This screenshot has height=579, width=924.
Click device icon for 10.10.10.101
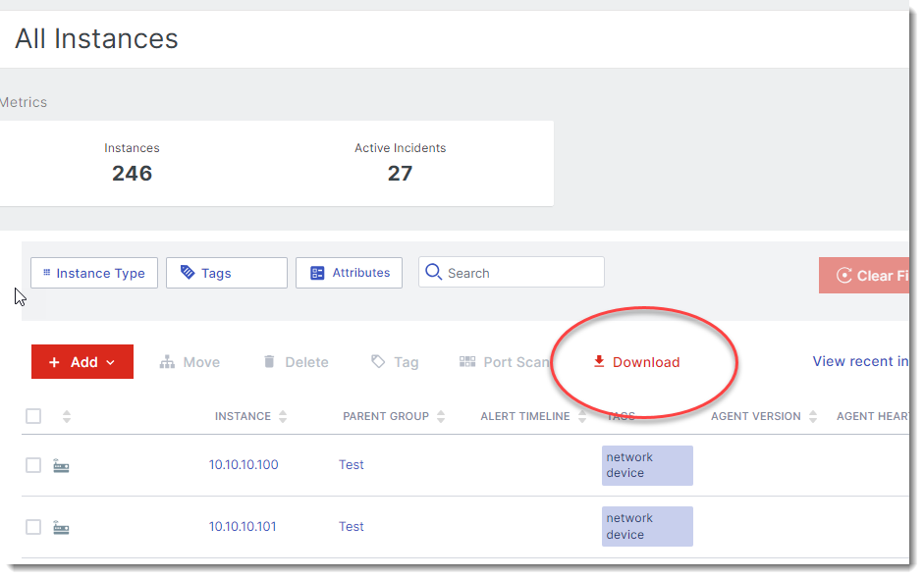(61, 527)
